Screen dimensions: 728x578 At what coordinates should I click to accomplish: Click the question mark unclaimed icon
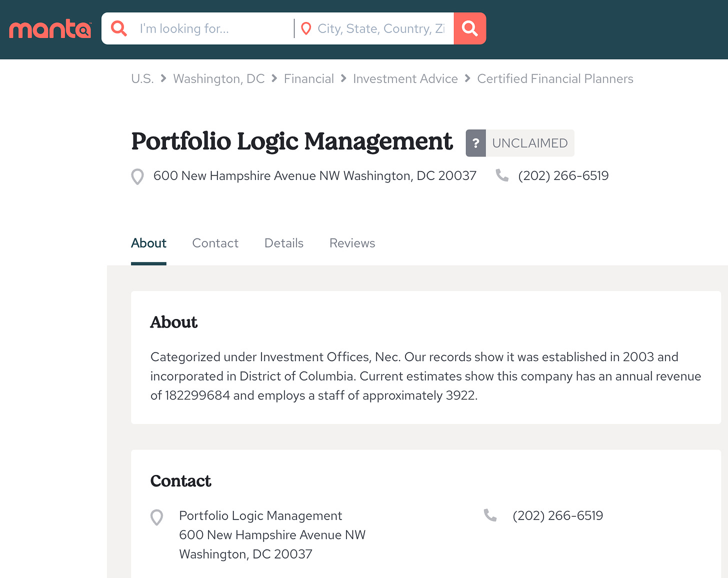pos(476,143)
